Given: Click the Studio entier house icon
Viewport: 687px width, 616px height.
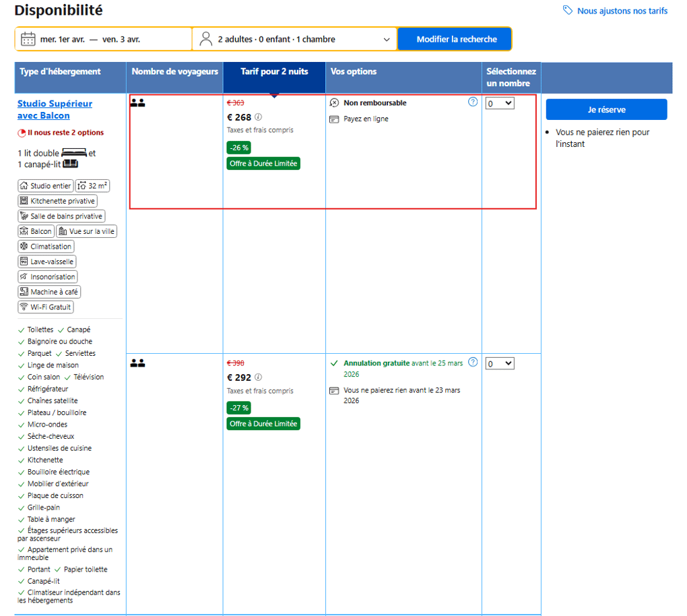Looking at the screenshot, I should tap(24, 186).
